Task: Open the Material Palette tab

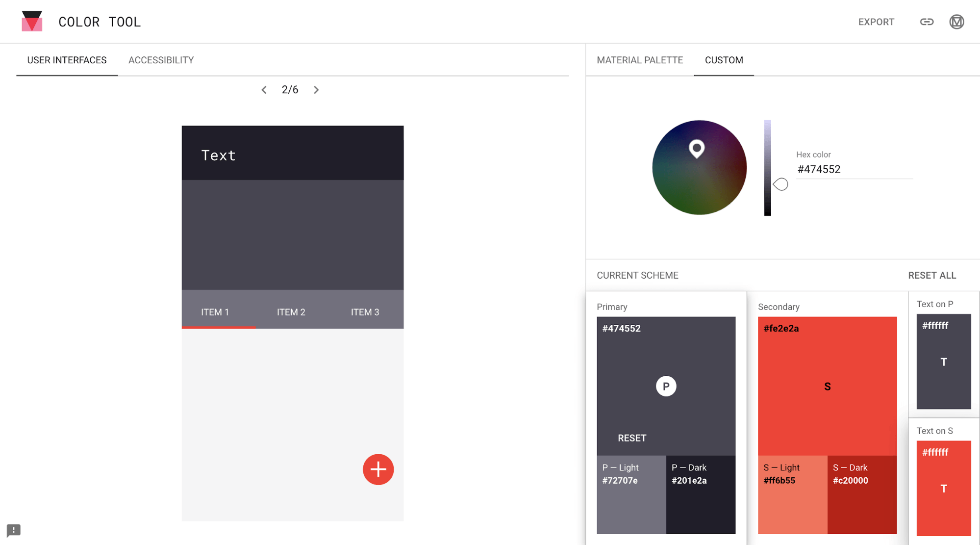Action: pyautogui.click(x=639, y=60)
